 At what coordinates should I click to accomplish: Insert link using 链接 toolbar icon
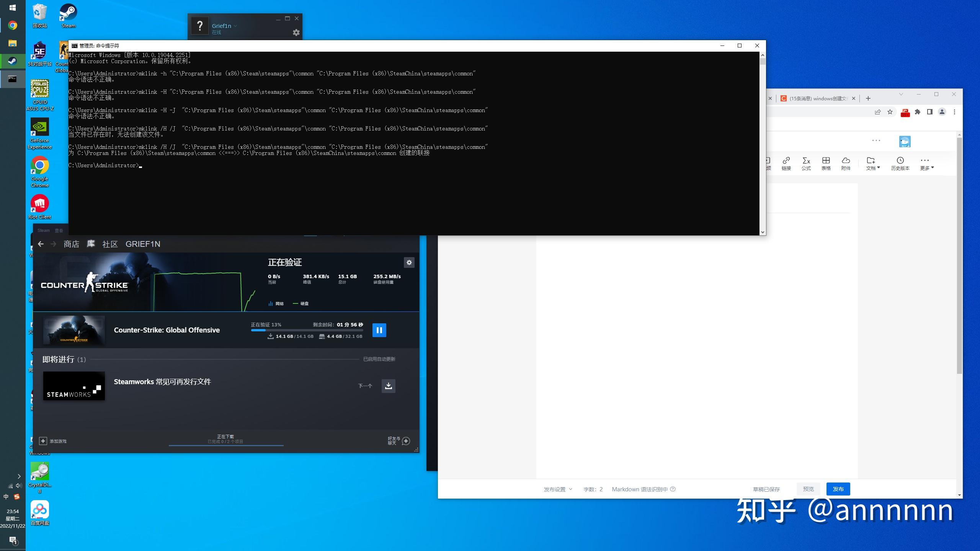pyautogui.click(x=786, y=163)
